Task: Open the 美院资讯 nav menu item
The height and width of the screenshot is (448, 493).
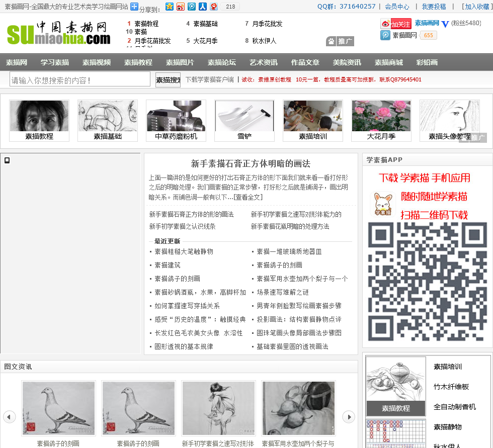Action: 347,62
